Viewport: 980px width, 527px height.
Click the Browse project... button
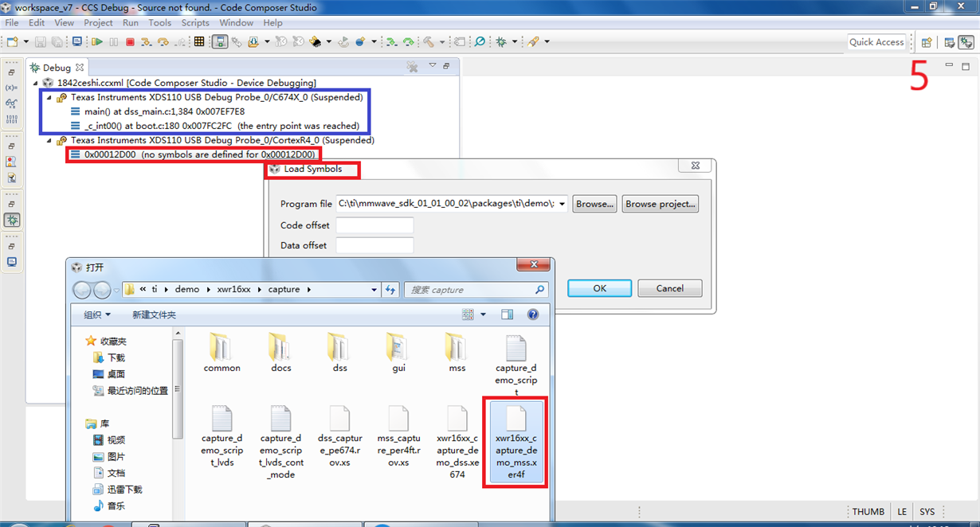point(661,204)
